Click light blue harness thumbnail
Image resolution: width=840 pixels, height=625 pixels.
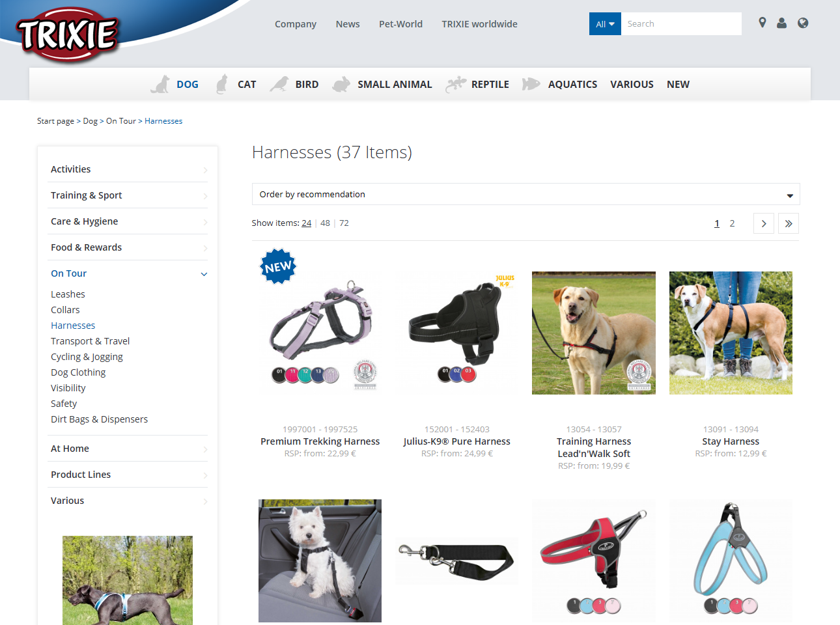point(731,561)
